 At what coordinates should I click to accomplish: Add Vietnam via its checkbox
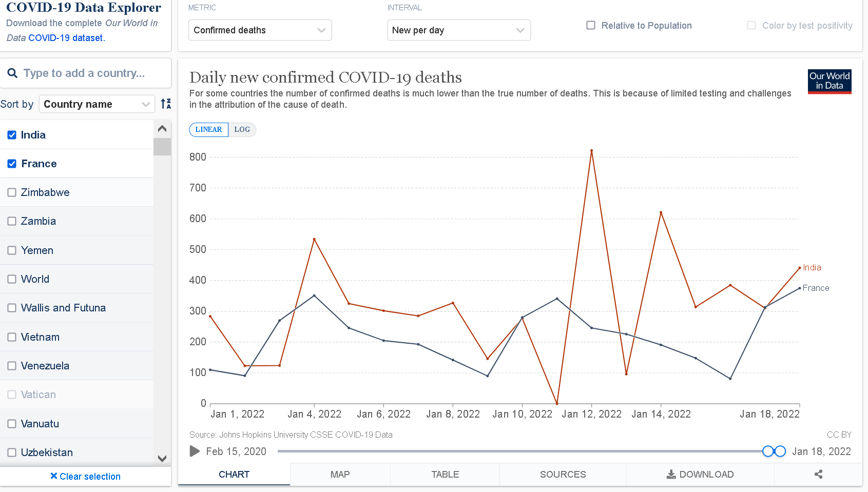tap(12, 337)
